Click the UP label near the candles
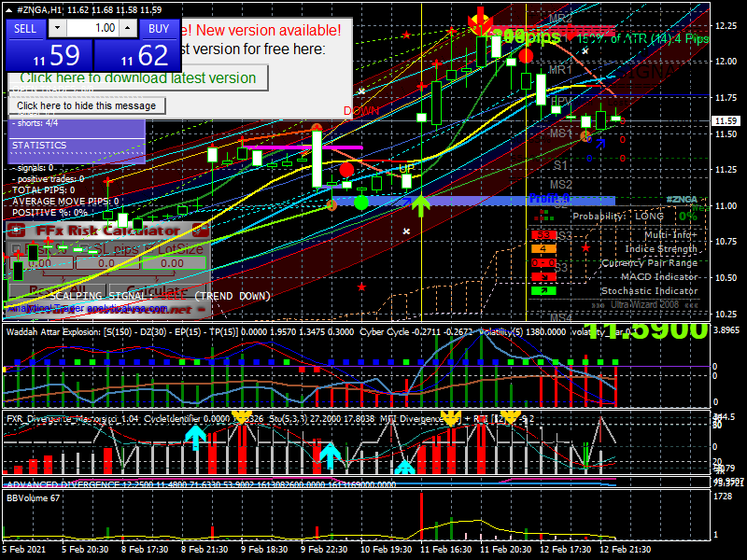This screenshot has width=747, height=560. click(406, 168)
